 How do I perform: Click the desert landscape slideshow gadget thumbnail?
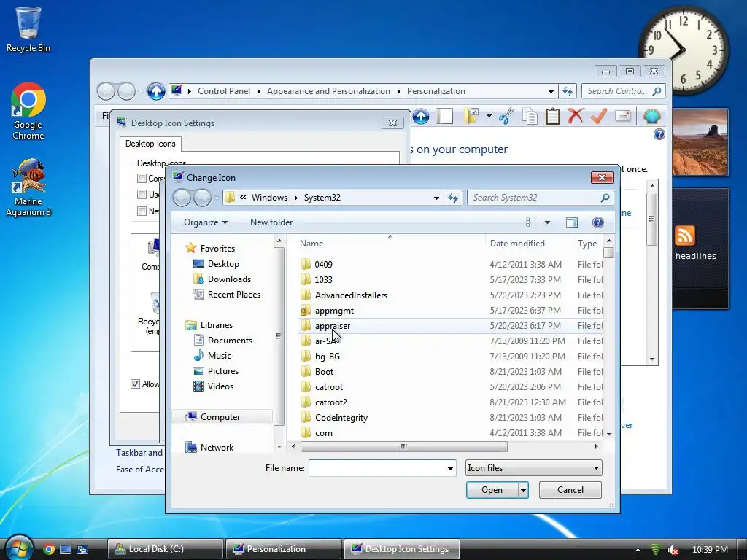coord(700,142)
